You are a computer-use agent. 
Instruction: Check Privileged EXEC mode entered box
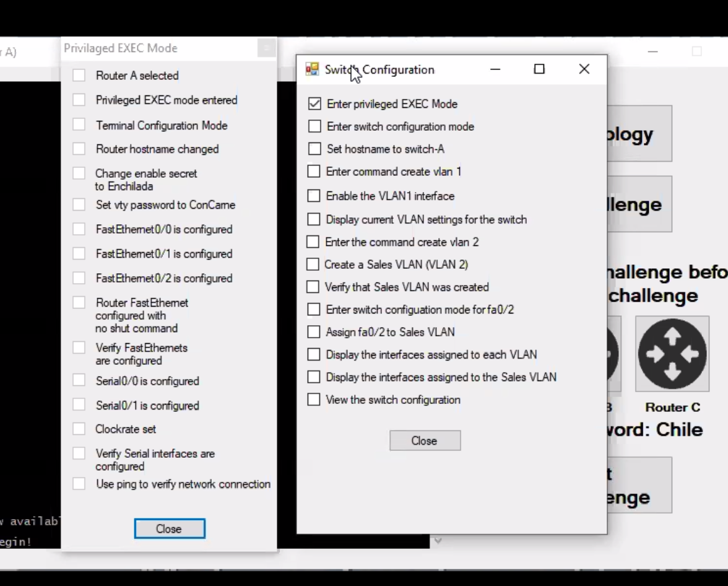pos(79,100)
